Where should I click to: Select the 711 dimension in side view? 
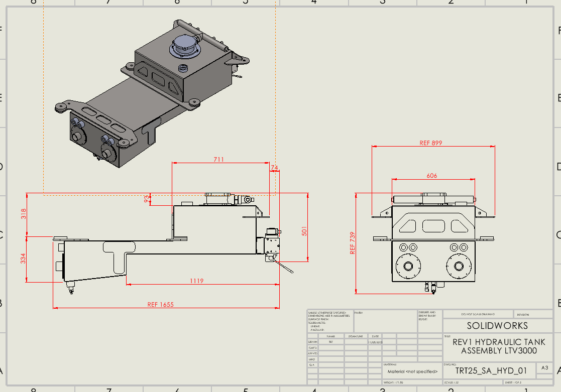(218, 160)
